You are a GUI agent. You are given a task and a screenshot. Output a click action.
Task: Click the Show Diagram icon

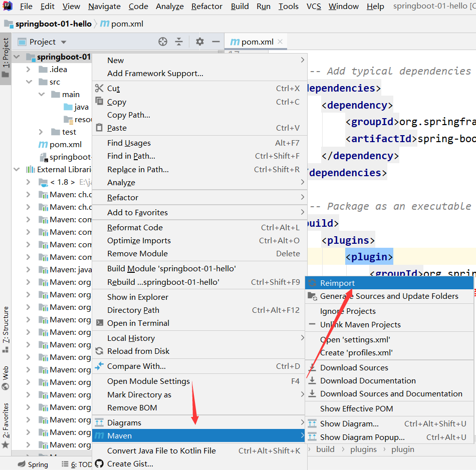coord(312,423)
